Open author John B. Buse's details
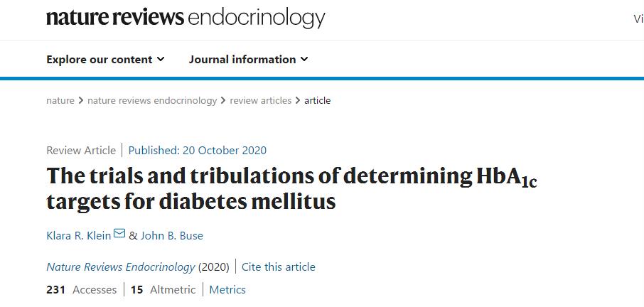644x307 pixels. (171, 235)
